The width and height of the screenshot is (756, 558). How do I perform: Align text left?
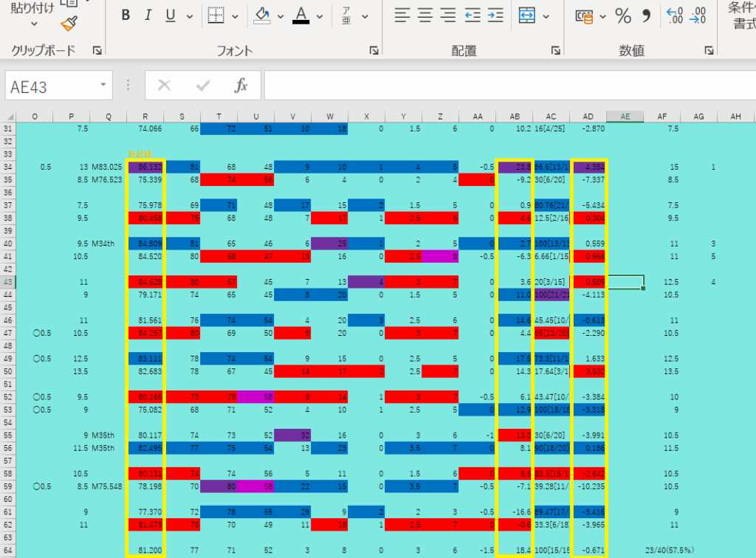click(x=402, y=15)
